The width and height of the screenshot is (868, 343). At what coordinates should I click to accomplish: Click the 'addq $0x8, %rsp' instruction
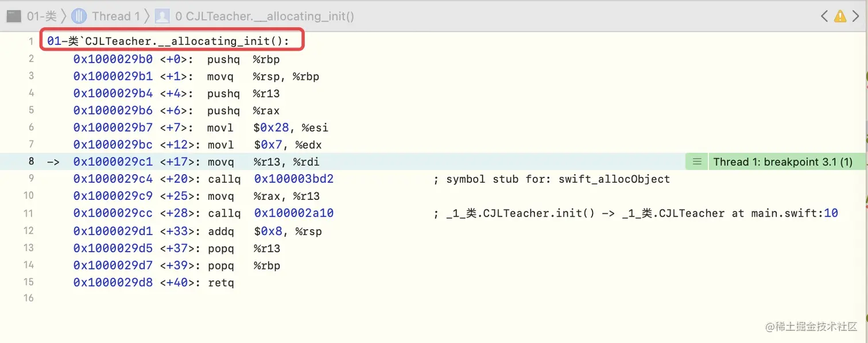265,232
